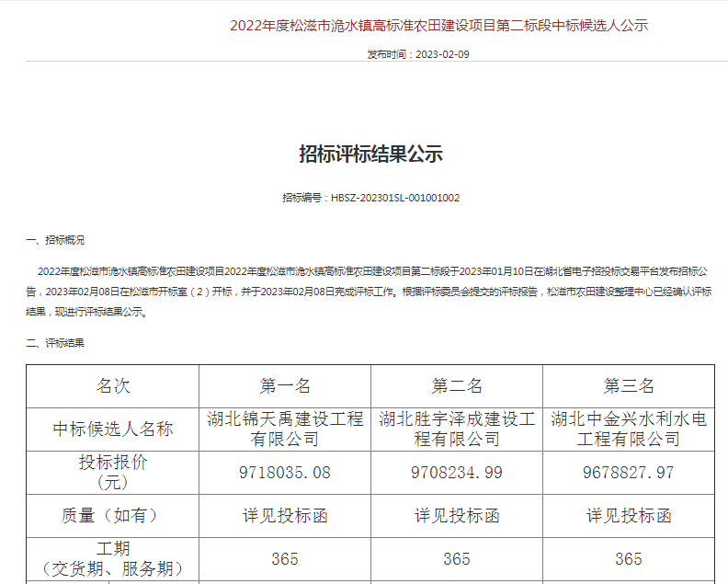Click the row label 中标候选人名称

(x=113, y=429)
